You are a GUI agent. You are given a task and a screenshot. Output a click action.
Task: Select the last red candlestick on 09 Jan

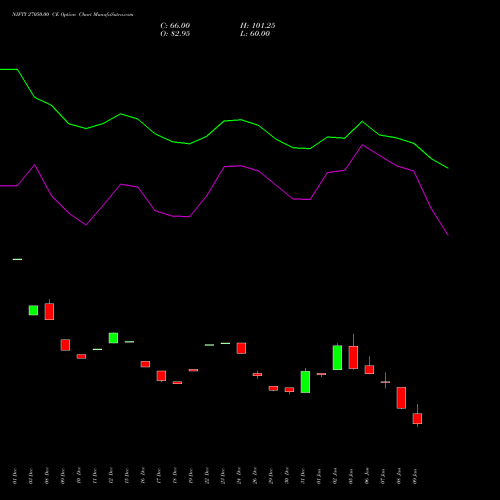[x=417, y=418]
